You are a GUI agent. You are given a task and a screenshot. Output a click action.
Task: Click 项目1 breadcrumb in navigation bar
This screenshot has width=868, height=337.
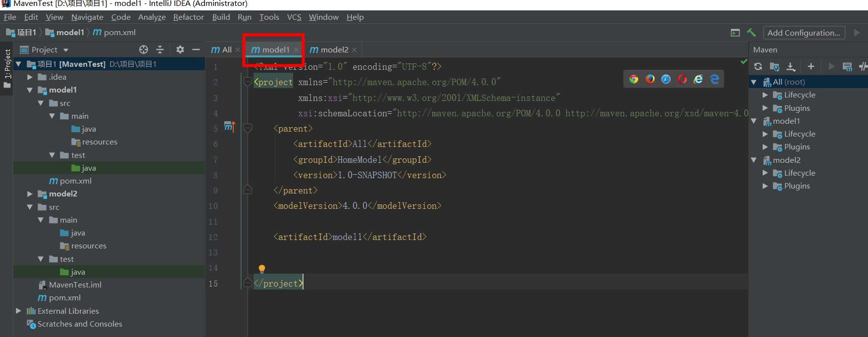pyautogui.click(x=21, y=33)
